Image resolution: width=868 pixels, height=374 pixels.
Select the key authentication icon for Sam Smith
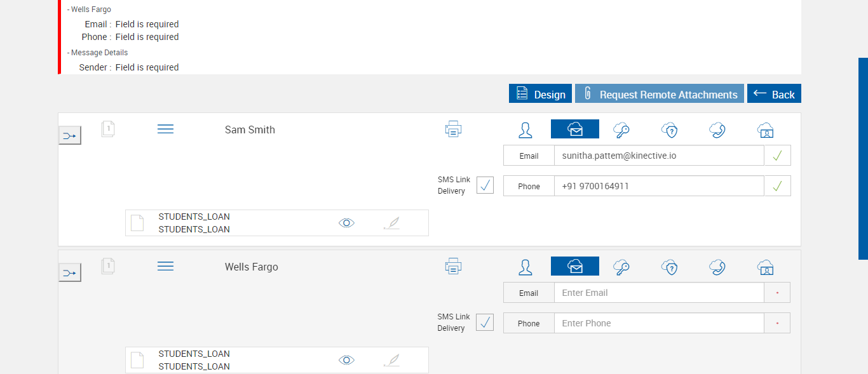[x=621, y=130]
